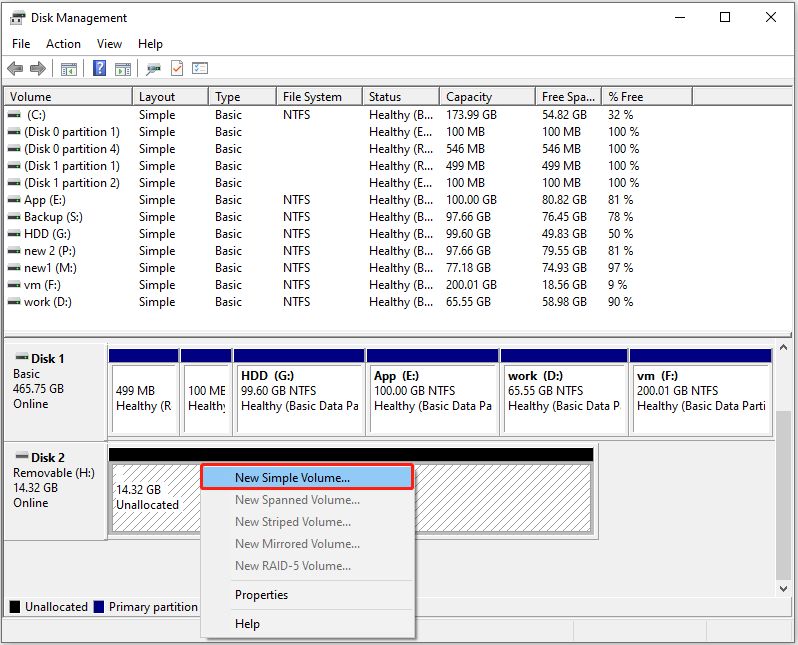The height and width of the screenshot is (645, 798).
Task: Click the Show/Hide Console Tree toolbar icon
Action: (x=69, y=69)
